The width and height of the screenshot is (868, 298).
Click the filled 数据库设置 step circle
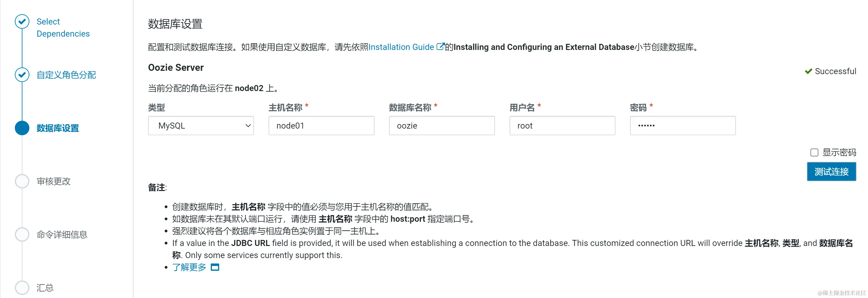point(21,128)
